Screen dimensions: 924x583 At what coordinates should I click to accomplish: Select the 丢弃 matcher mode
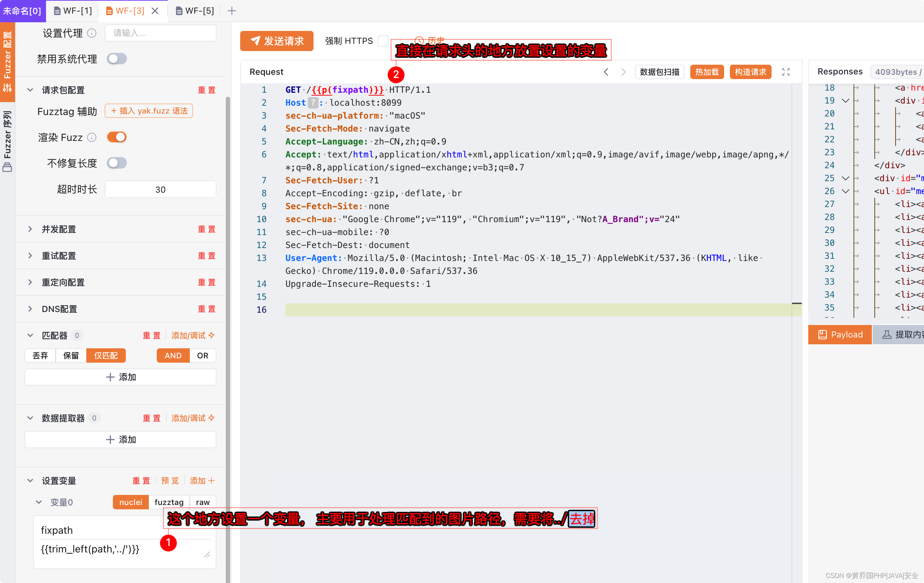click(x=40, y=355)
